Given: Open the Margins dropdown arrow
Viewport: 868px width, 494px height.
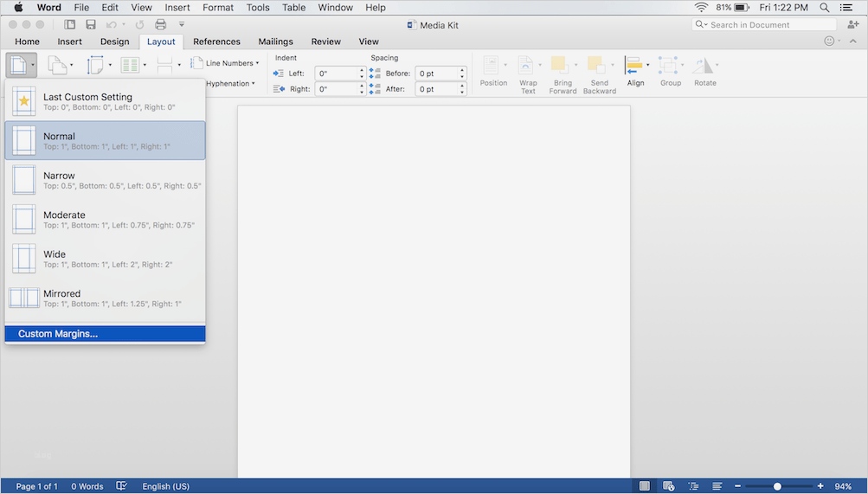Looking at the screenshot, I should point(33,65).
